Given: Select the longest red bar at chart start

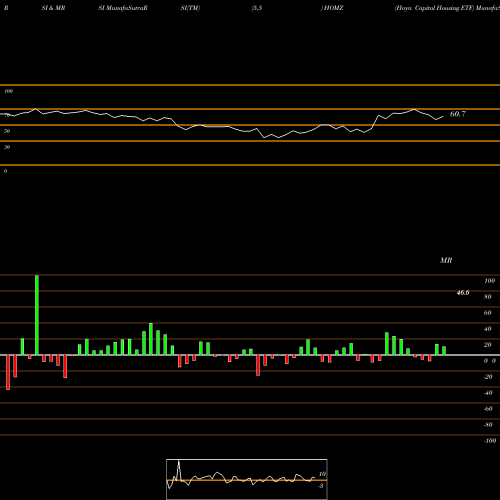Looking at the screenshot, I should [x=8, y=372].
